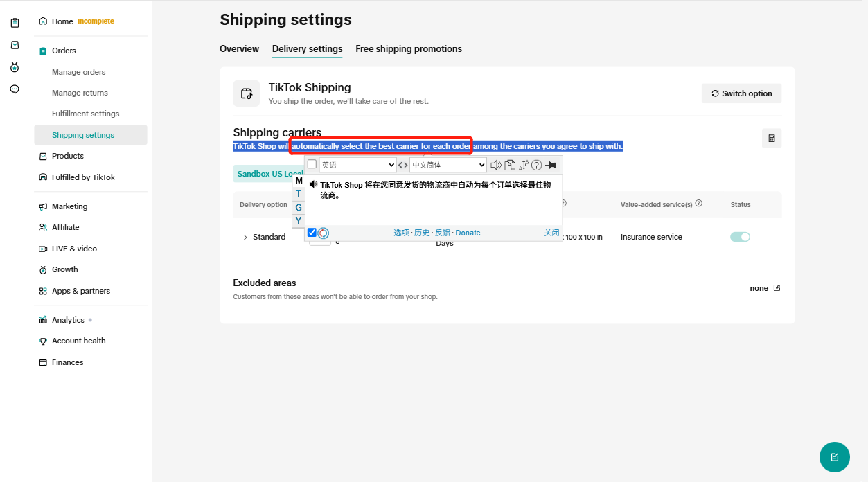Open the source language dropdown showing 英语

tap(358, 165)
